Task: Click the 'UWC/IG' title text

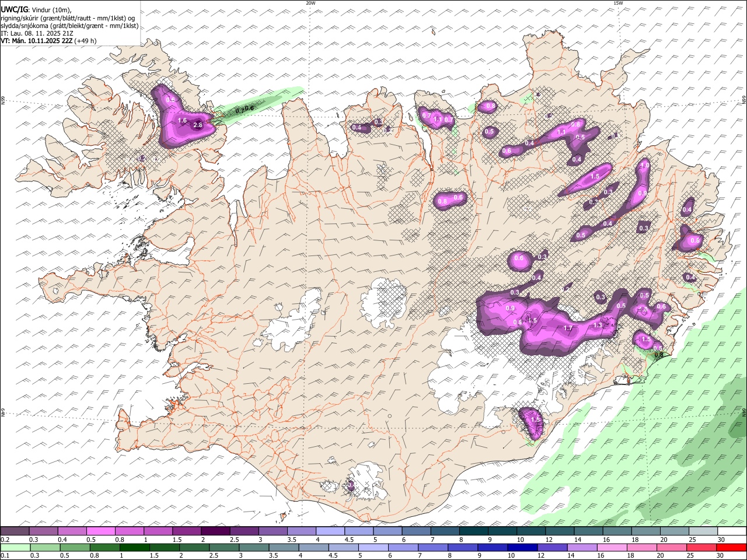Action: 14,10
